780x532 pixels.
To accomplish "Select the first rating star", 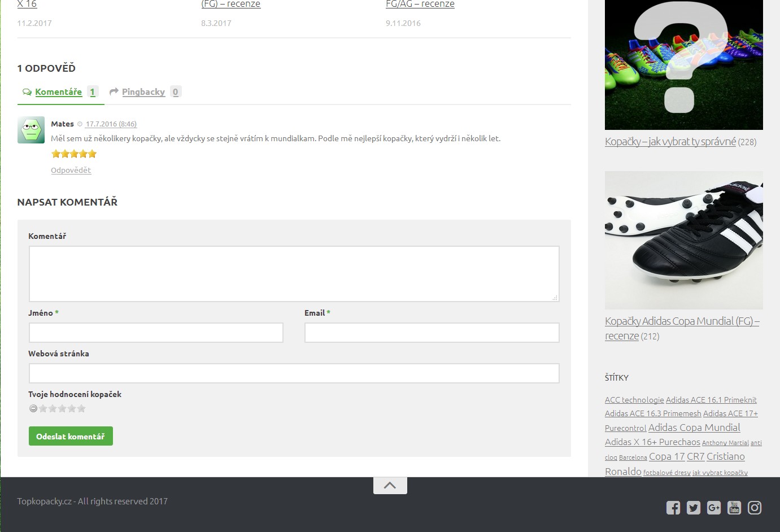I will click(x=43, y=408).
